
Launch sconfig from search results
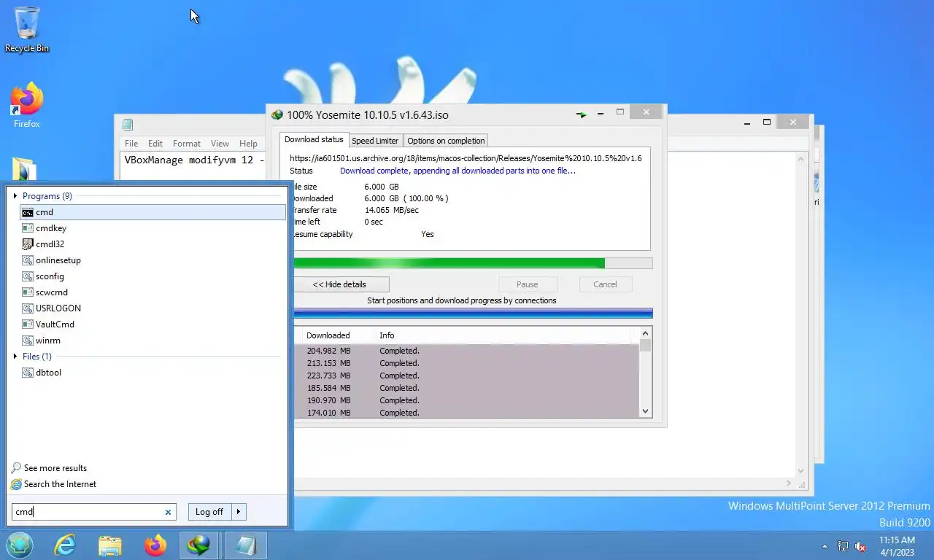point(153,276)
